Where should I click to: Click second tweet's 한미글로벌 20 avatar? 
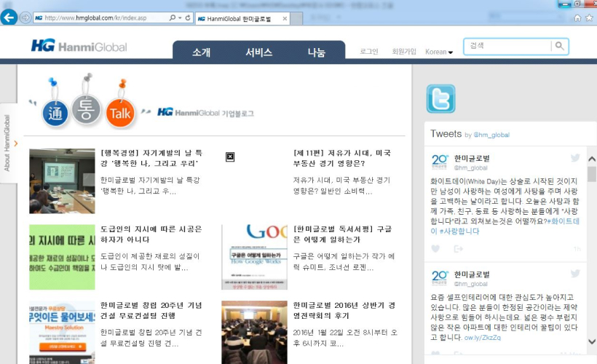[x=440, y=278]
